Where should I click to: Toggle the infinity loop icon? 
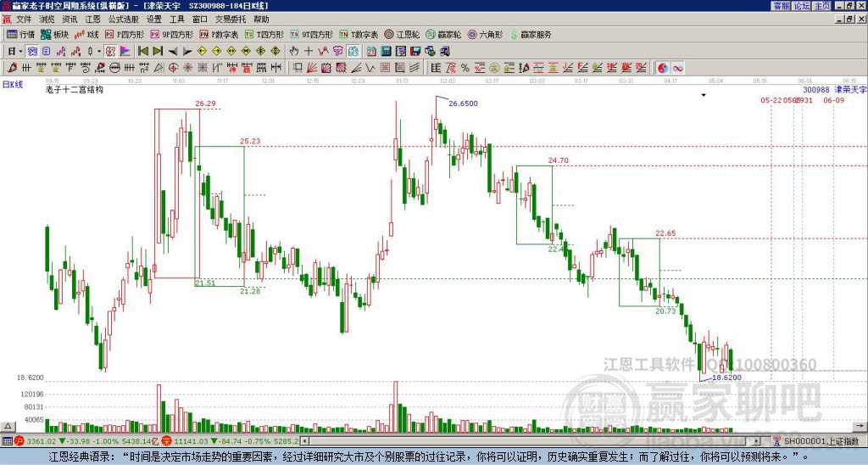click(x=677, y=68)
